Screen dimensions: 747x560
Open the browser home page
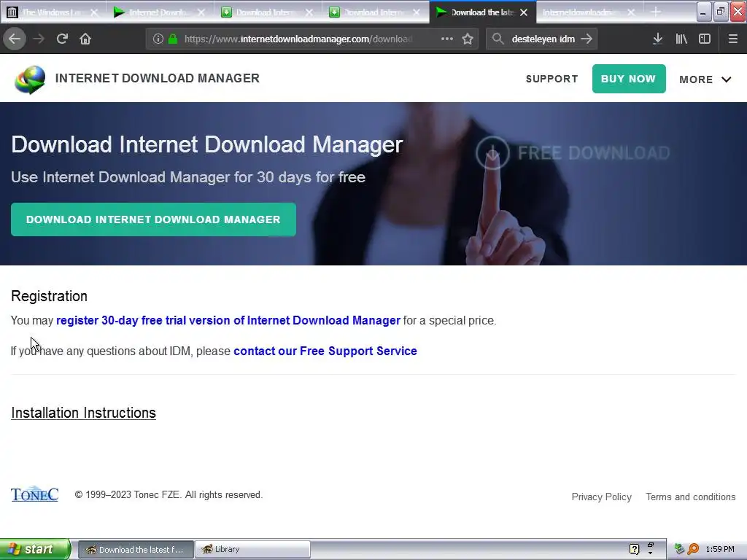[85, 39]
